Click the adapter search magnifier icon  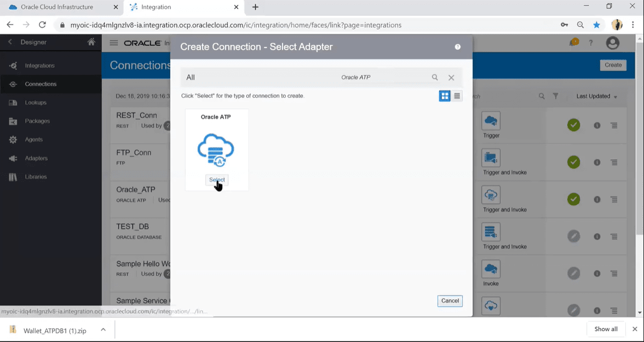pyautogui.click(x=435, y=77)
